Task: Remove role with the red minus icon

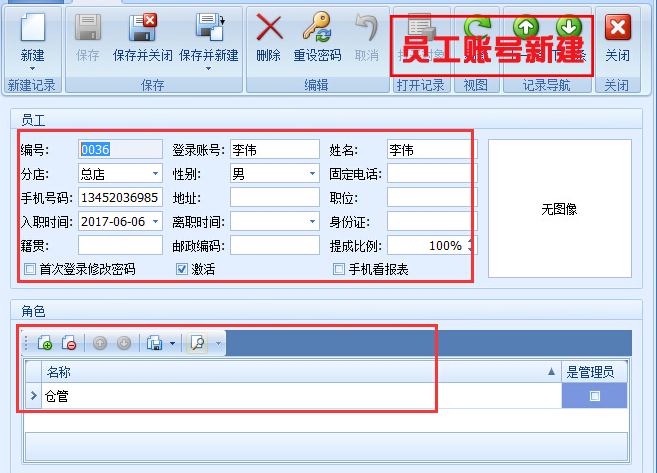Action: pos(69,343)
